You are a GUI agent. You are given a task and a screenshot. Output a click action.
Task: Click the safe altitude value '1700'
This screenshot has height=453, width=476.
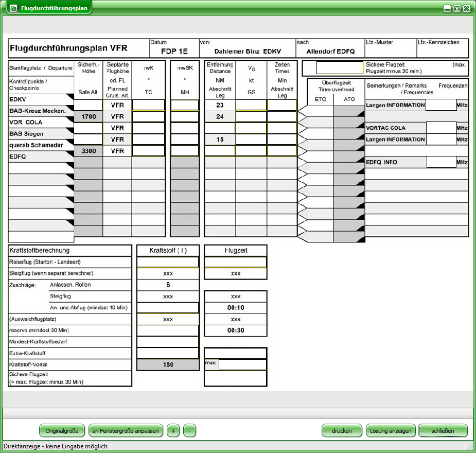click(89, 116)
